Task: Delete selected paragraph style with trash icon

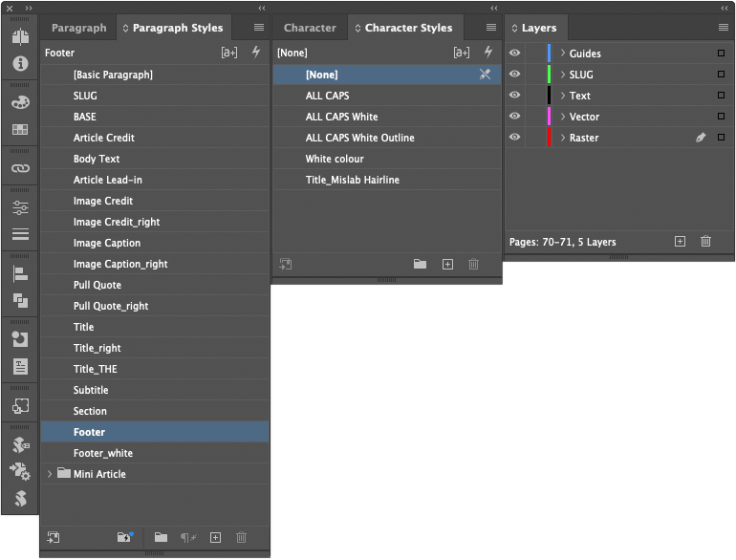Action: click(241, 537)
